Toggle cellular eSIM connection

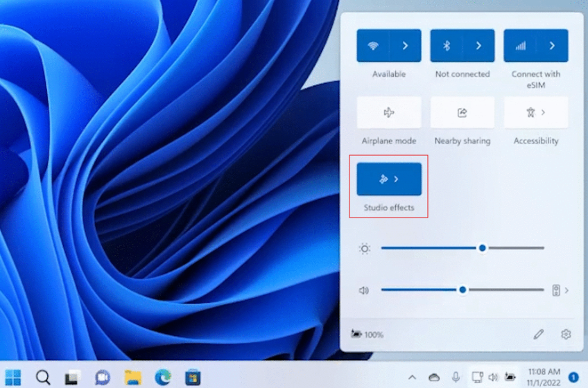[x=520, y=46]
